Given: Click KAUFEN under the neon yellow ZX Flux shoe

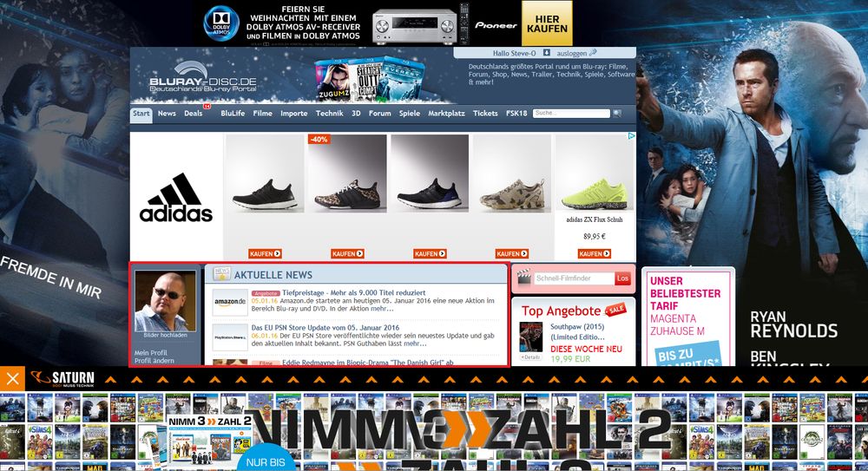Looking at the screenshot, I should click(595, 254).
